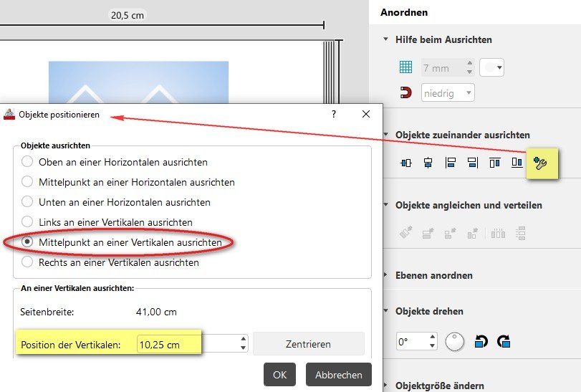Viewport: 581px width, 392px height.
Task: Open the help question mark in dialog
Action: pyautogui.click(x=333, y=114)
